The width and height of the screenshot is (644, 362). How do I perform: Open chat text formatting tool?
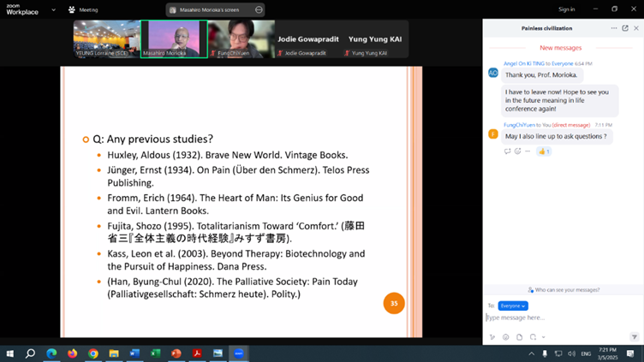[x=492, y=337]
